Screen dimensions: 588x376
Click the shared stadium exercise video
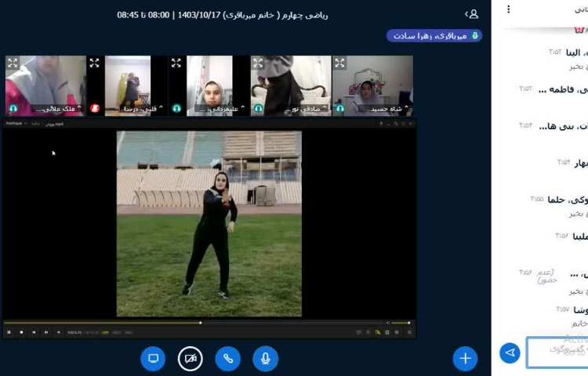click(209, 223)
